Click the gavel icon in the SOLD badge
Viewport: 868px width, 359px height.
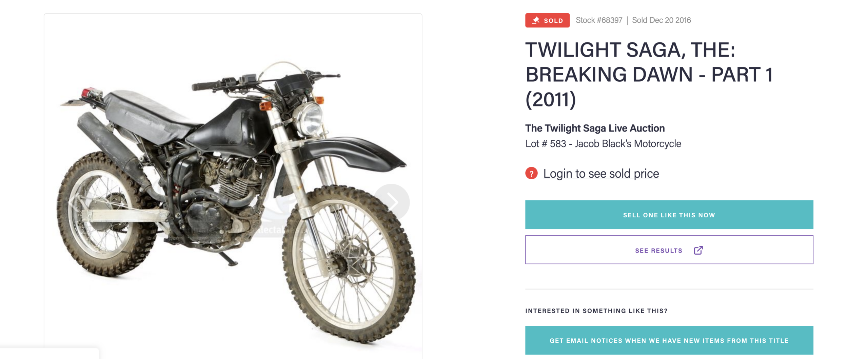(536, 20)
